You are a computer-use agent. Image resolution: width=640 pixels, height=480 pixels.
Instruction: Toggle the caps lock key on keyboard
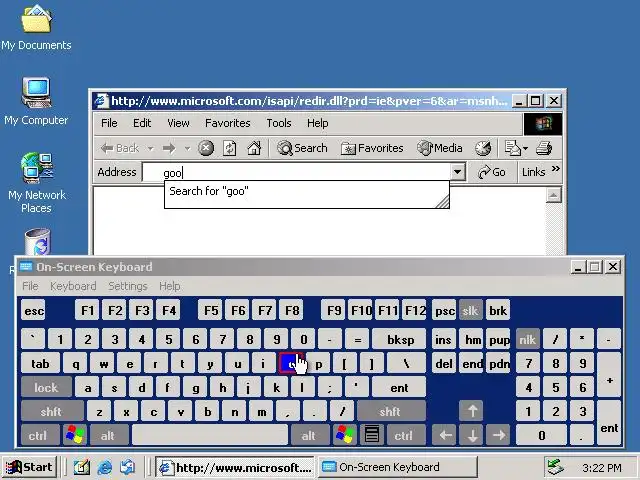coord(46,387)
